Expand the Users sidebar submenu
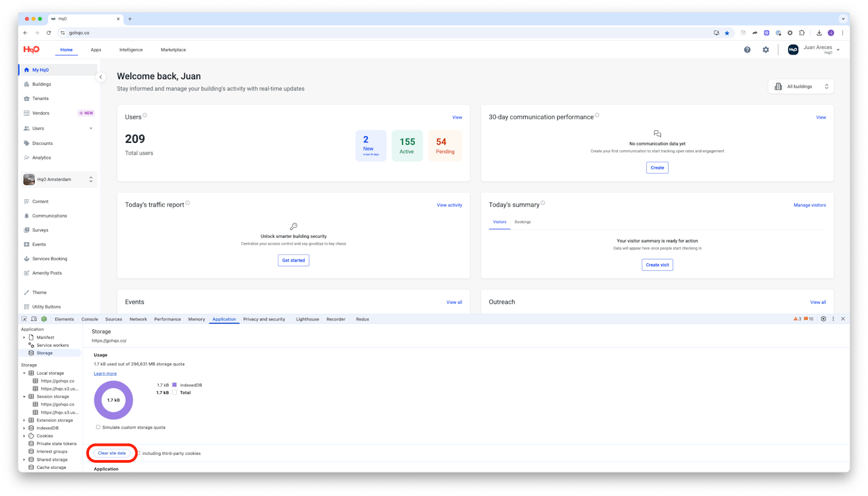The image size is (868, 496). (91, 129)
